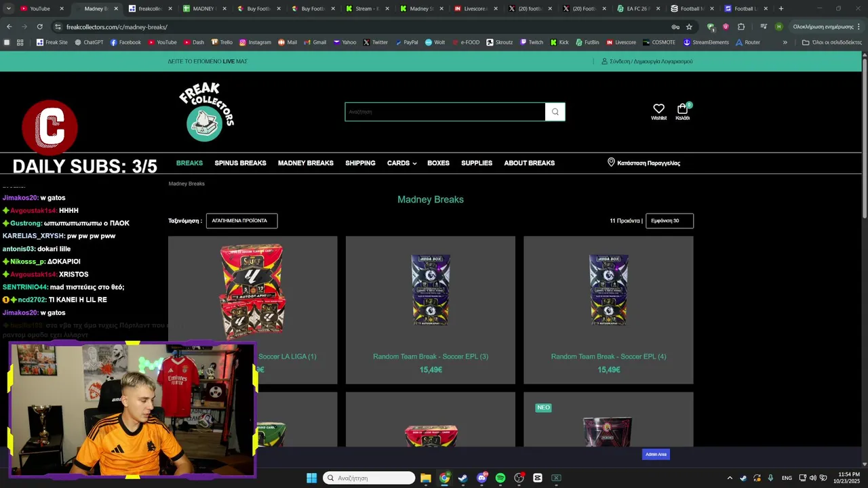Open CapCut from the taskbar
This screenshot has height=488, width=868.
[x=538, y=478]
